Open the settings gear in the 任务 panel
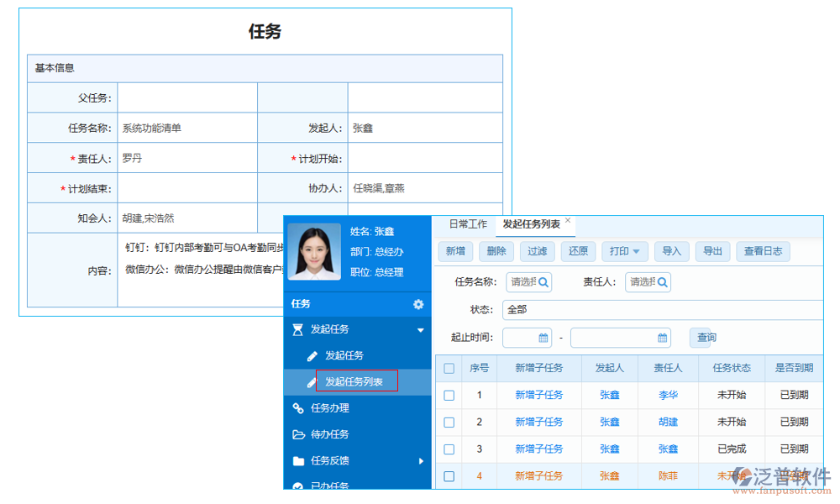The image size is (840, 504). [x=418, y=304]
